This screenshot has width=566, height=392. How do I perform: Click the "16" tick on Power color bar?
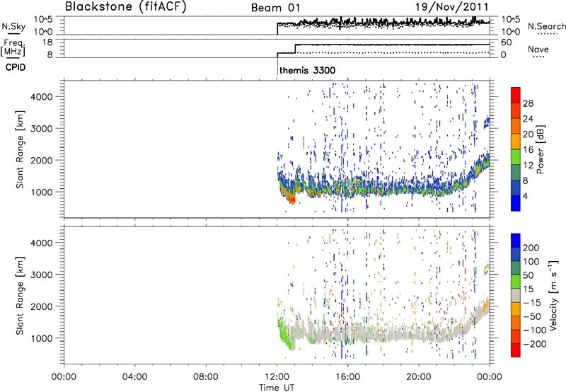528,150
